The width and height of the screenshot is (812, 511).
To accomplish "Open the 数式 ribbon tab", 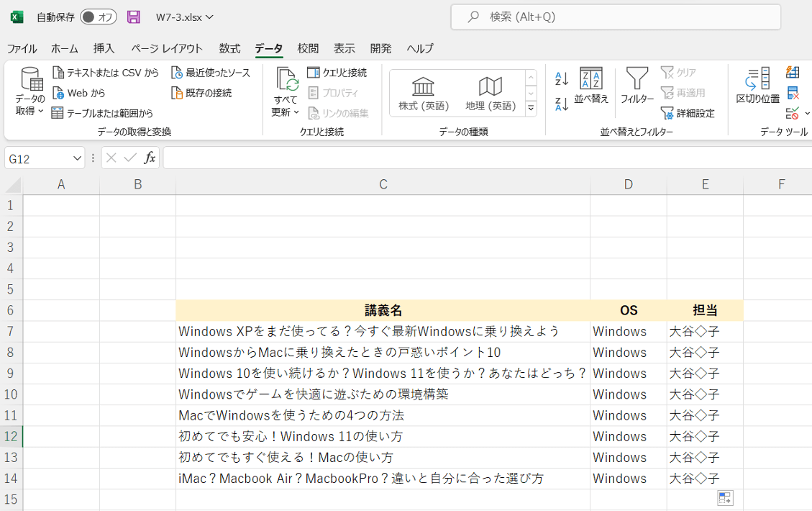I will (x=229, y=48).
